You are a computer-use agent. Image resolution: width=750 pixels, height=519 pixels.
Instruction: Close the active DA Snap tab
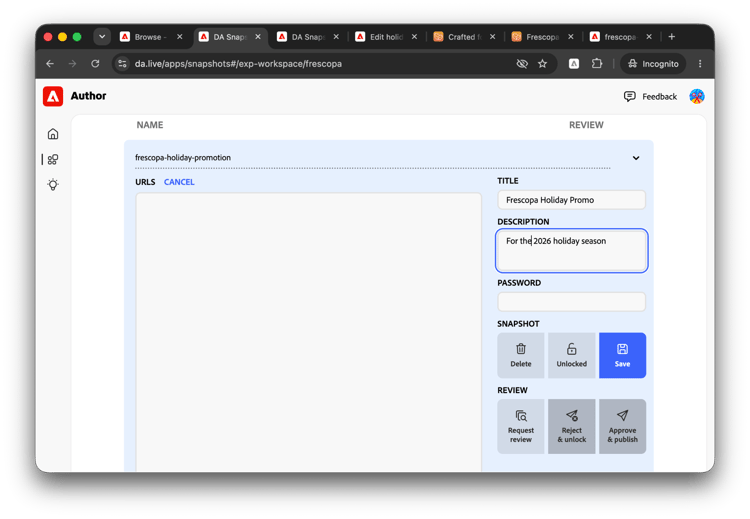258,37
